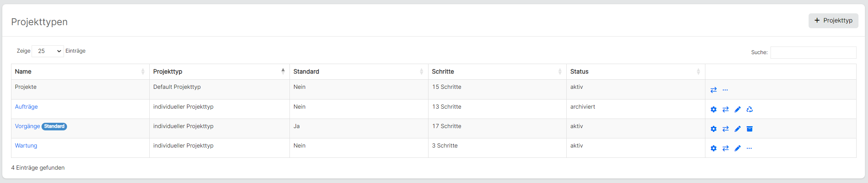The image size is (868, 183).
Task: Click the + Projekttyp button
Action: (833, 21)
